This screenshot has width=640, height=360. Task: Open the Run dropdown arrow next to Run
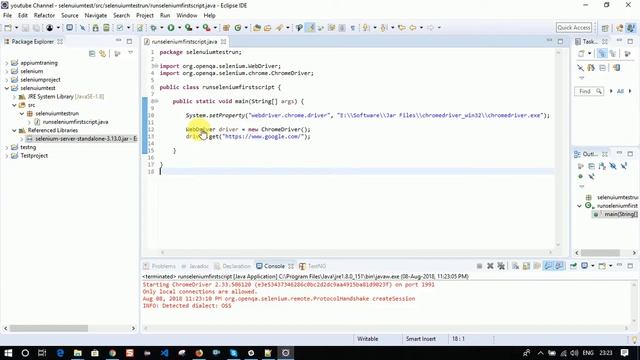[179, 28]
